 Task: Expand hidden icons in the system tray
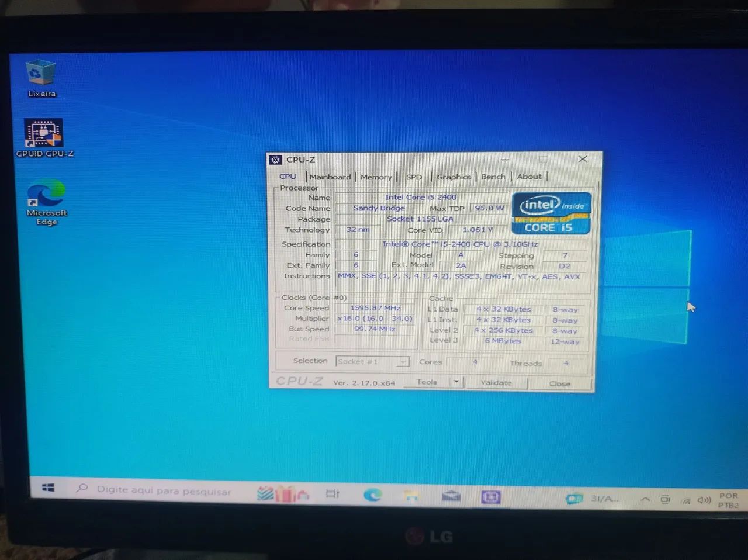click(645, 499)
